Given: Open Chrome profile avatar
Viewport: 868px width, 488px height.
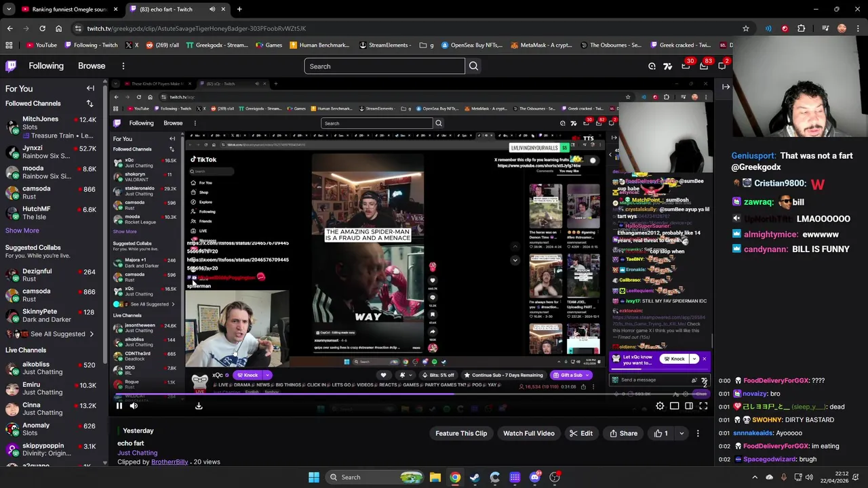Looking at the screenshot, I should point(842,28).
